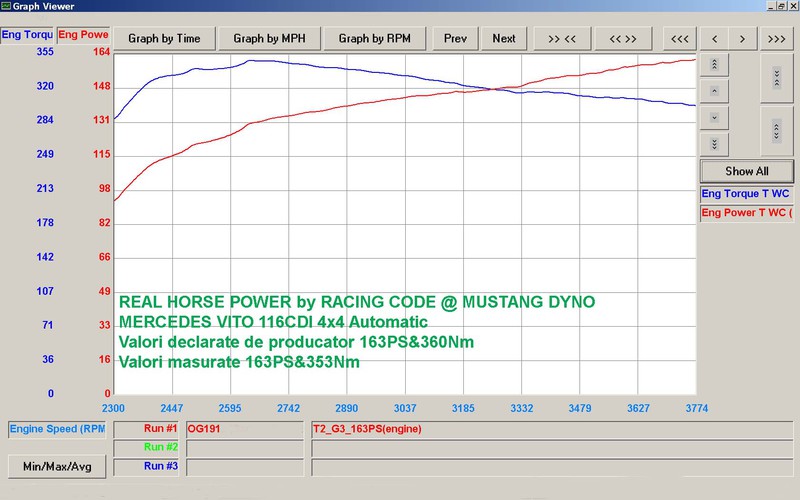
Task: Click the tall vertical compress button (inward chevrons)
Action: (777, 78)
